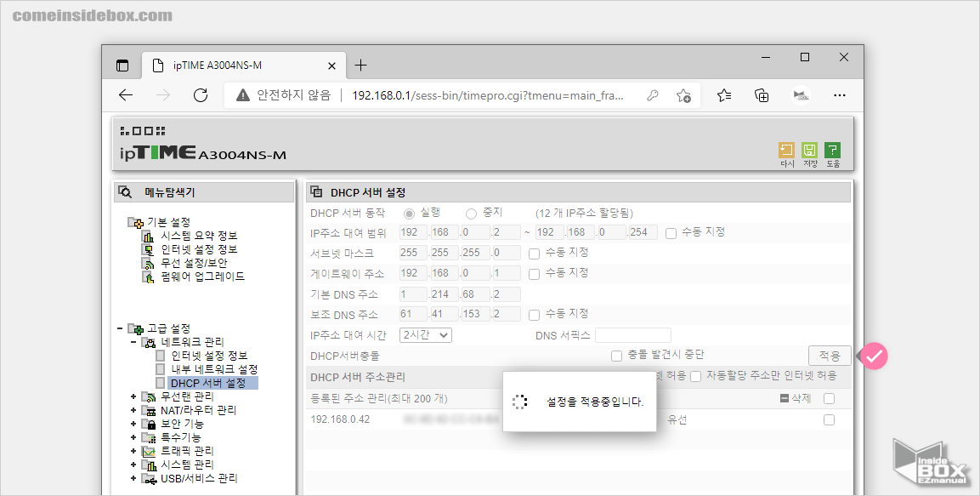This screenshot has width=980, height=496.
Task: Click the NAT/라우터 관리 icon
Action: tap(149, 410)
